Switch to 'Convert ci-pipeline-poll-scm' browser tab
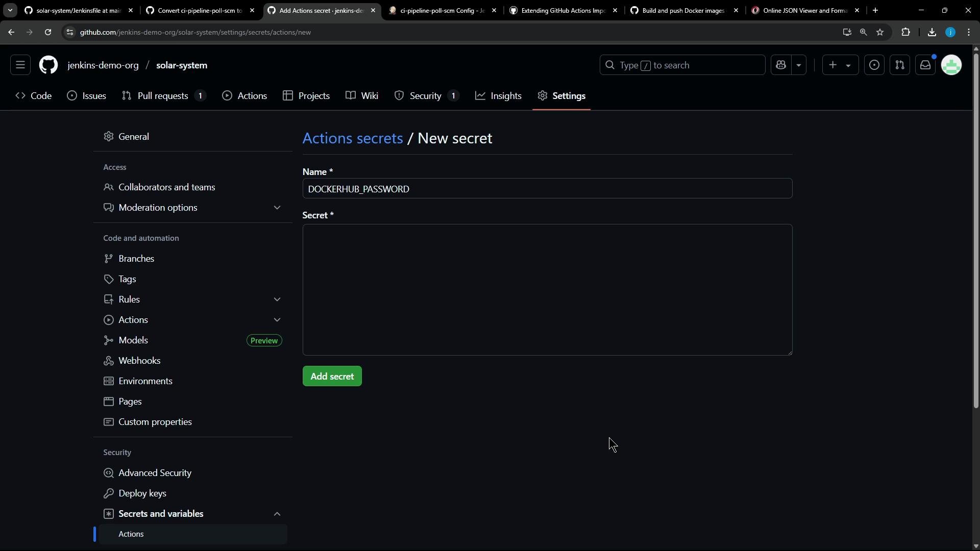 (x=200, y=10)
